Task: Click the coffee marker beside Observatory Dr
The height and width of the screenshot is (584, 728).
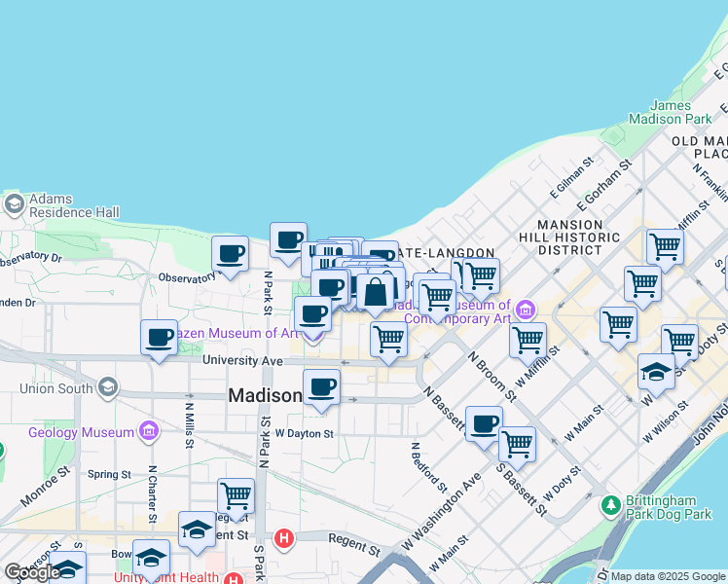Action: click(230, 254)
